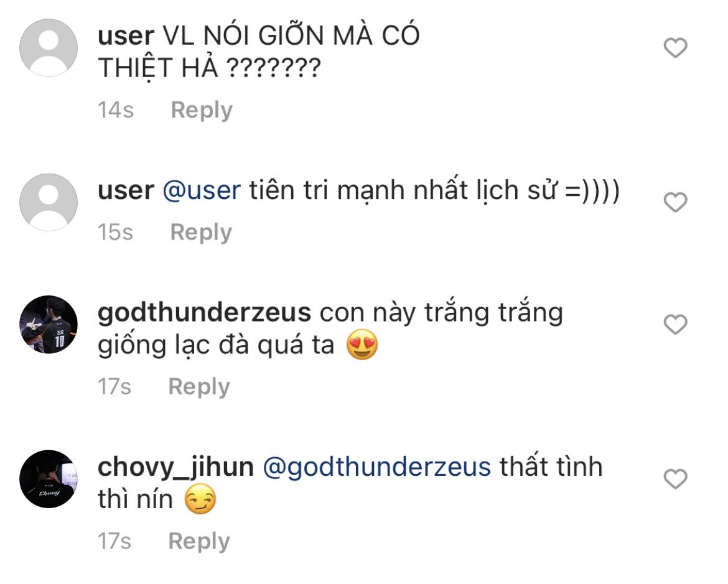The height and width of the screenshot is (584, 728).
Task: Reply to godthunderzeus's lạc đà comment
Action: point(199,387)
